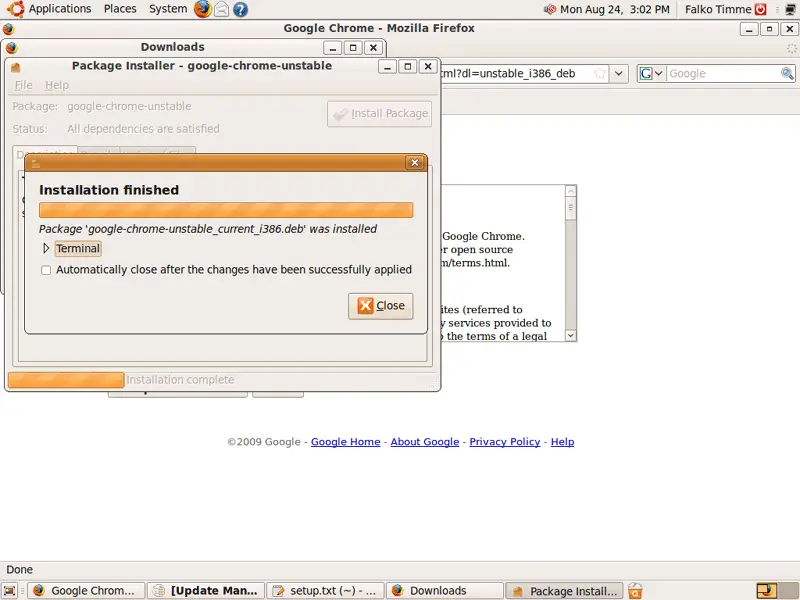Open the Help menu in Package Installer

tap(57, 85)
